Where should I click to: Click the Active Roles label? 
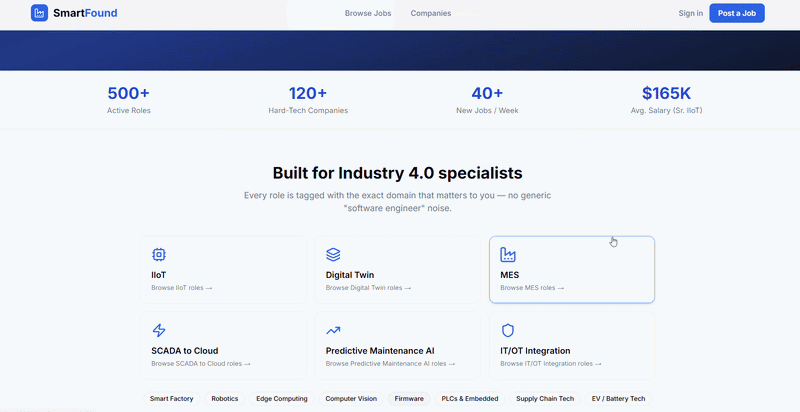click(x=129, y=110)
